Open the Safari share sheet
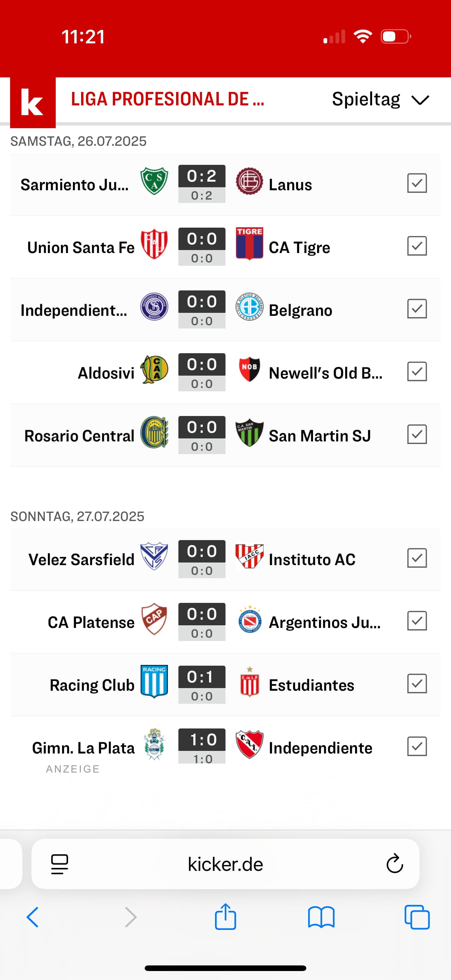Viewport: 451px width, 980px height. point(225,917)
